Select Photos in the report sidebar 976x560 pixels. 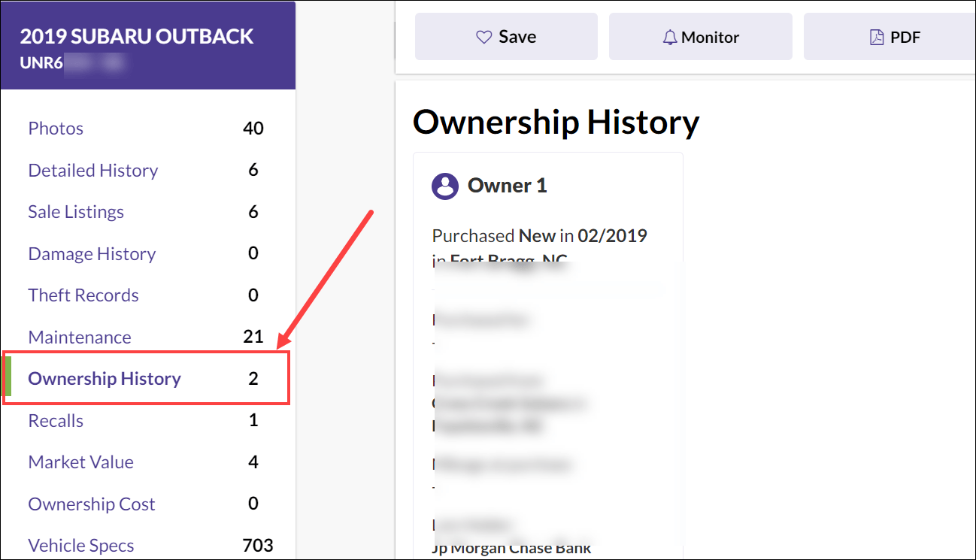(x=56, y=128)
